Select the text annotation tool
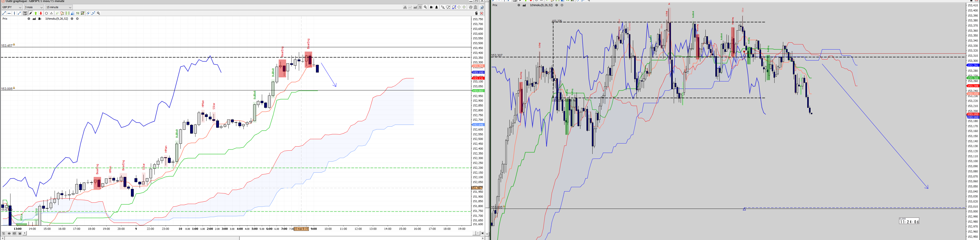This screenshot has height=240, width=980. [25, 13]
